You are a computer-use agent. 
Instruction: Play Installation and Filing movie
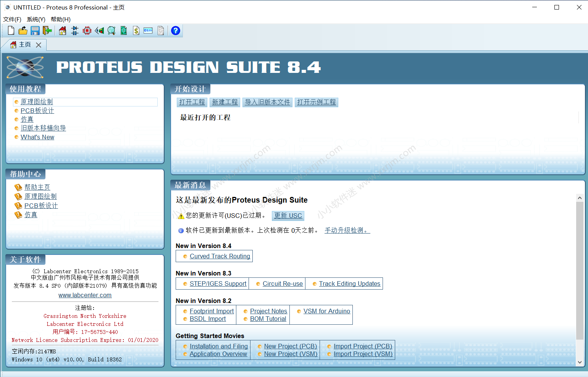pyautogui.click(x=219, y=346)
